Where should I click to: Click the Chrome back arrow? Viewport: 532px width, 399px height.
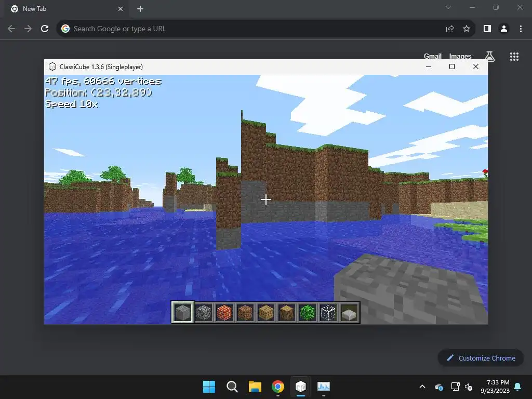11,29
